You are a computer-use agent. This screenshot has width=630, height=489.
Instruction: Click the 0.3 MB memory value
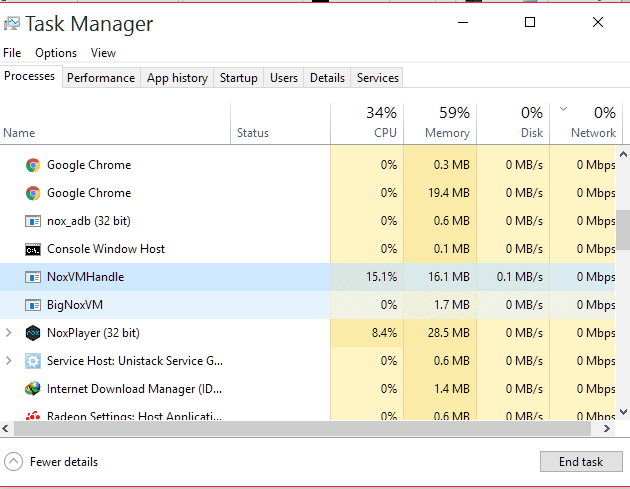[x=452, y=165]
